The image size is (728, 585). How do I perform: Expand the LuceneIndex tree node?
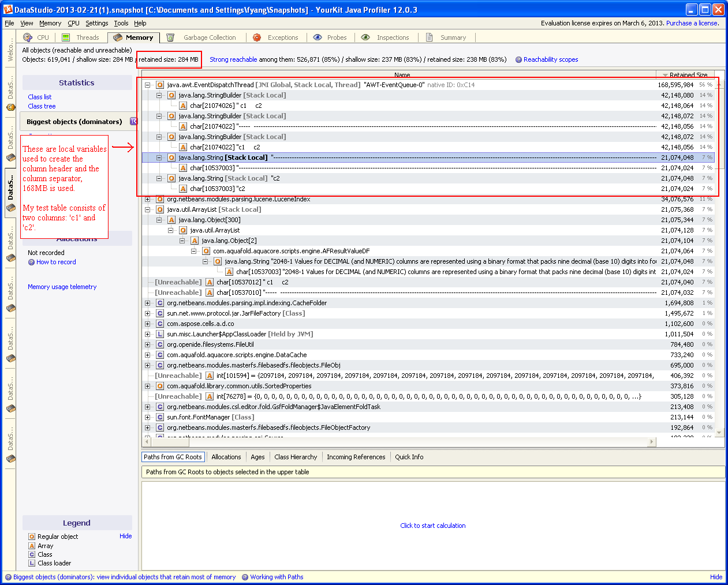(x=148, y=199)
